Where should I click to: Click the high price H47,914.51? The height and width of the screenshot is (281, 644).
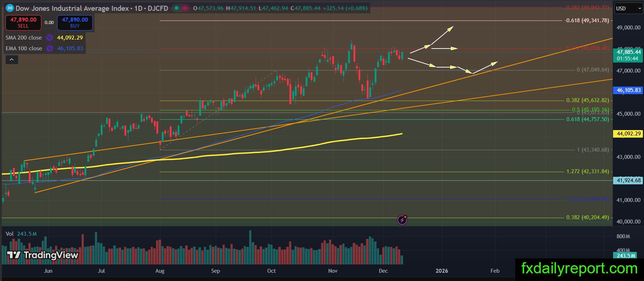(241, 8)
